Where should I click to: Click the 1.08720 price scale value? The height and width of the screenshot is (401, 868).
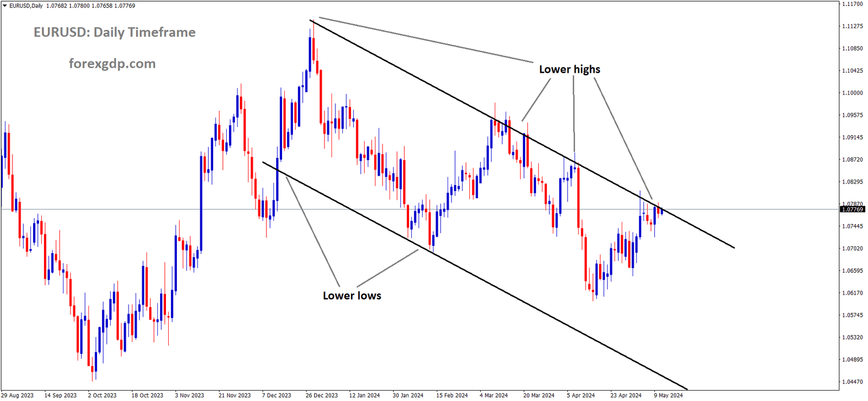click(852, 160)
